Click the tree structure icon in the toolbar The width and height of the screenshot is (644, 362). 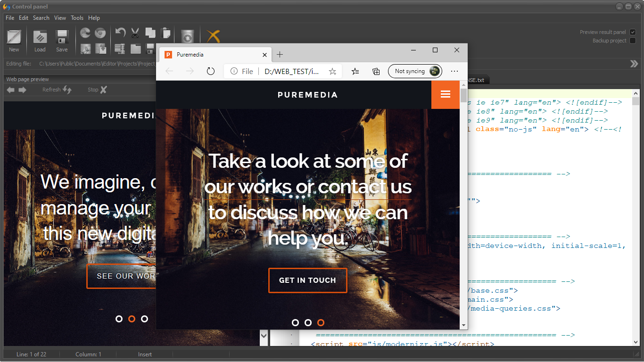pyautogui.click(x=120, y=48)
